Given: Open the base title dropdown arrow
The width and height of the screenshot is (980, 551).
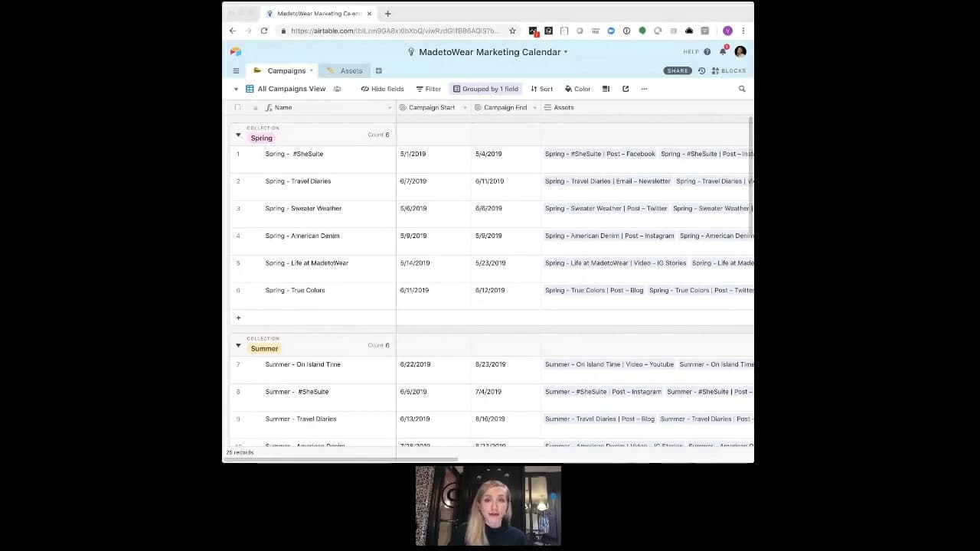Looking at the screenshot, I should [566, 52].
